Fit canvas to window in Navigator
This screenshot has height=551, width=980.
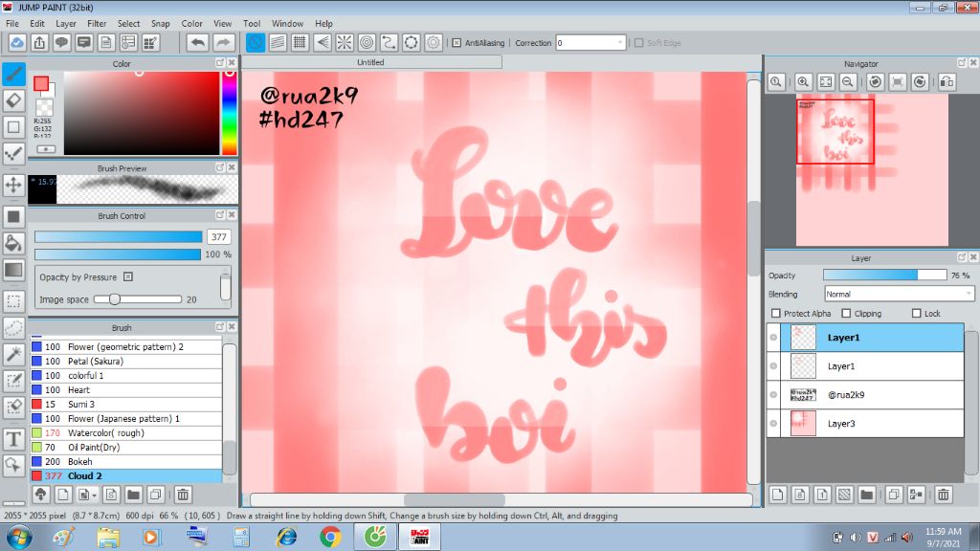pyautogui.click(x=826, y=82)
